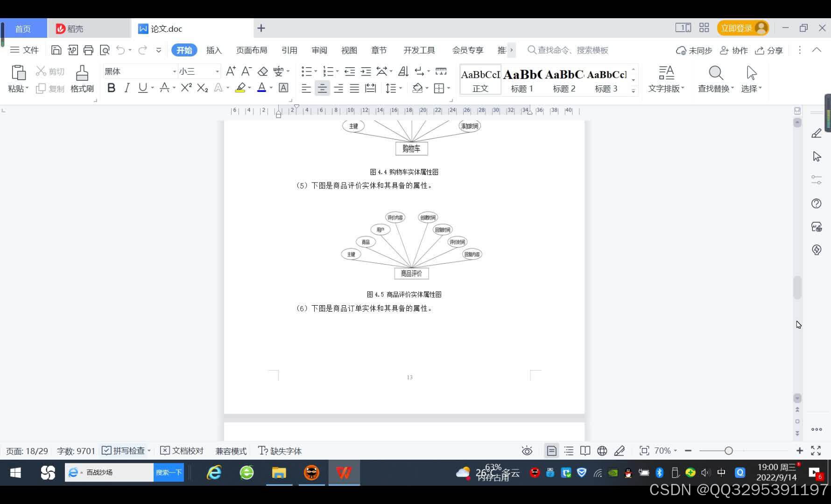Expand line spacing dropdown
Image resolution: width=831 pixels, height=504 pixels.
point(401,88)
